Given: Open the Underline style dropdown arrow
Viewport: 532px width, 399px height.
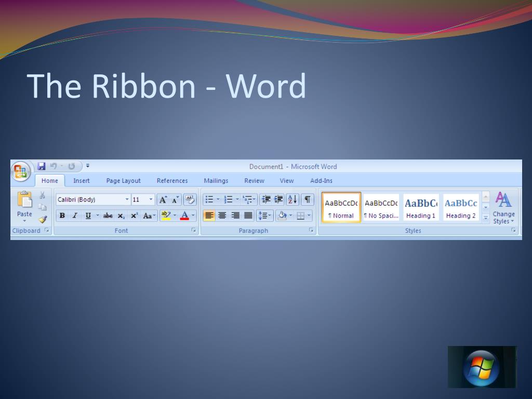Looking at the screenshot, I should pos(97,216).
